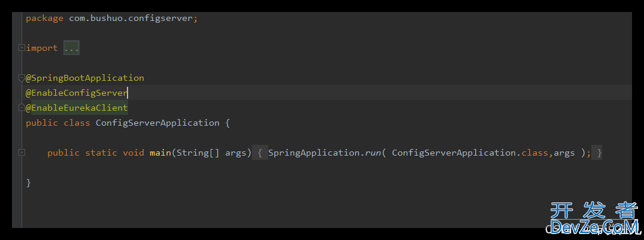This screenshot has width=644, height=240.
Task: Expand the folded opening brace after main args
Action: 260,153
